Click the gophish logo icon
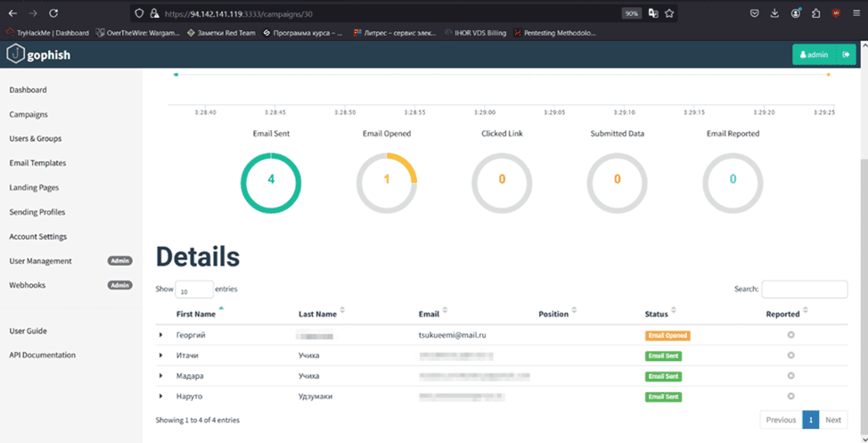Viewport: 868px width, 443px height. click(x=15, y=54)
